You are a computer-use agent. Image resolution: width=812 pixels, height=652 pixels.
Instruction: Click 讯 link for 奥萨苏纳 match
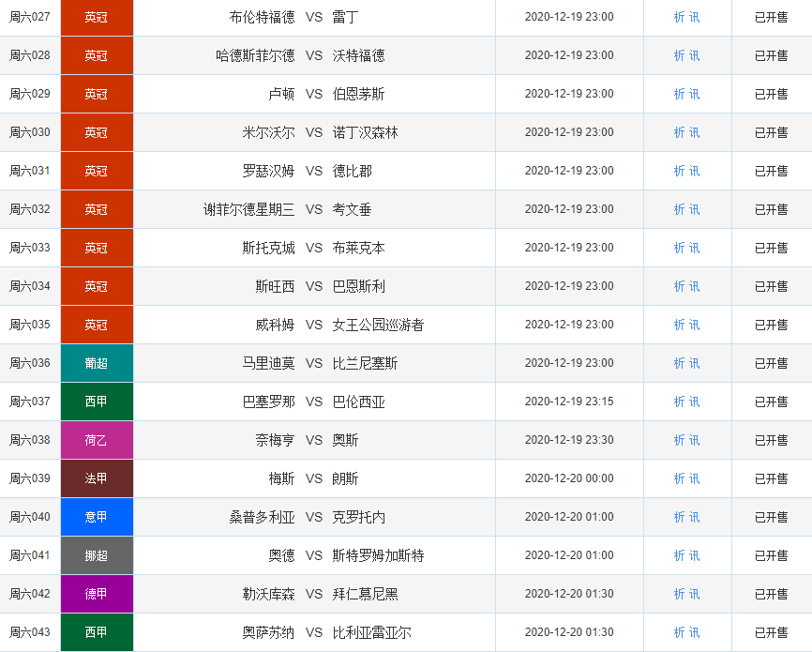coord(694,632)
